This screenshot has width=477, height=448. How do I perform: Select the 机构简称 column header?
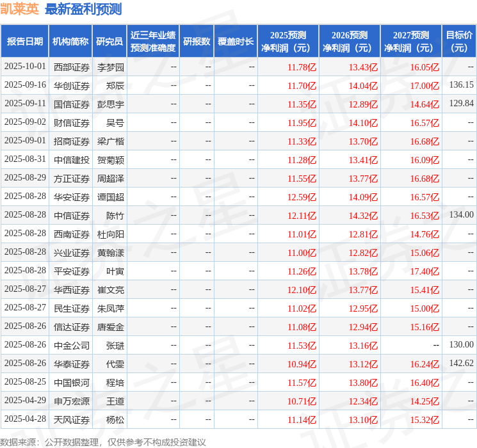(70, 42)
